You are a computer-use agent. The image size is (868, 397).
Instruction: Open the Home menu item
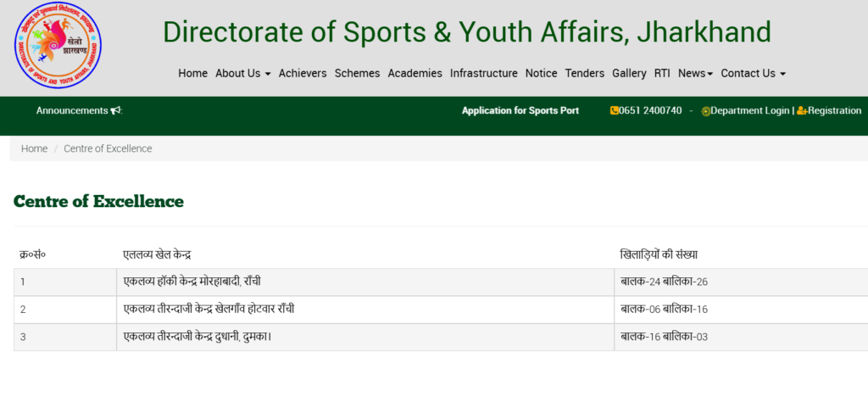point(192,73)
